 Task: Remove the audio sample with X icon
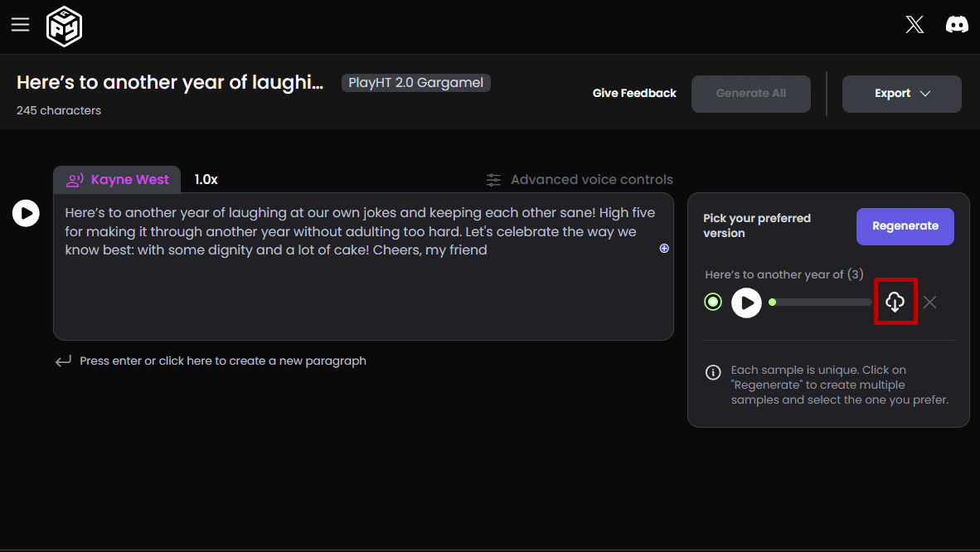929,303
